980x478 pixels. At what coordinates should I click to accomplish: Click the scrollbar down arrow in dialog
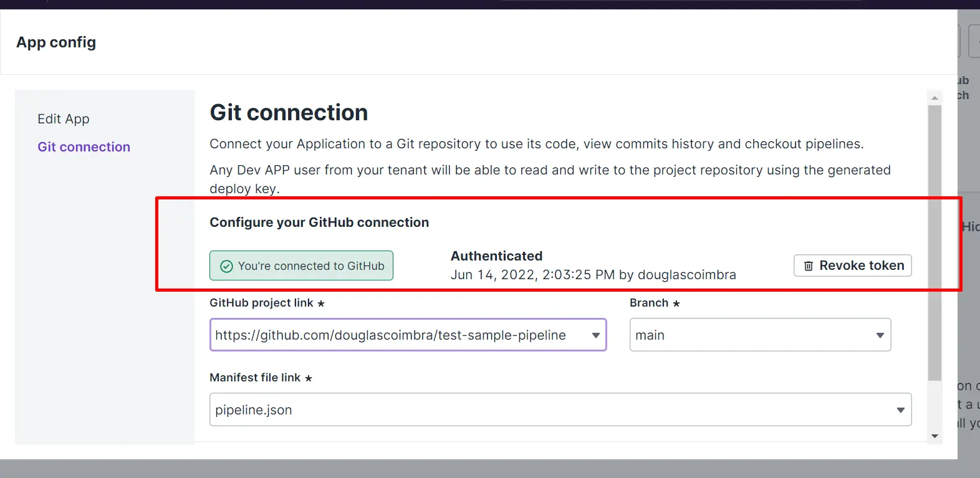tap(934, 436)
